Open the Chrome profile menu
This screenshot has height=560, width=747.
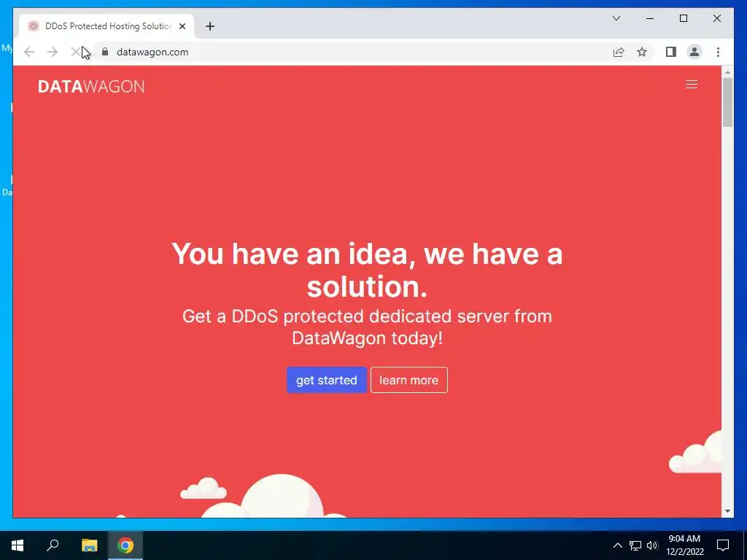coord(694,52)
